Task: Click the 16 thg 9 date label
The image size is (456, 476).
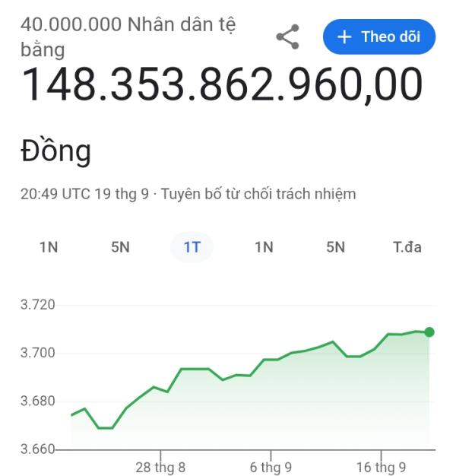Action: click(x=380, y=467)
